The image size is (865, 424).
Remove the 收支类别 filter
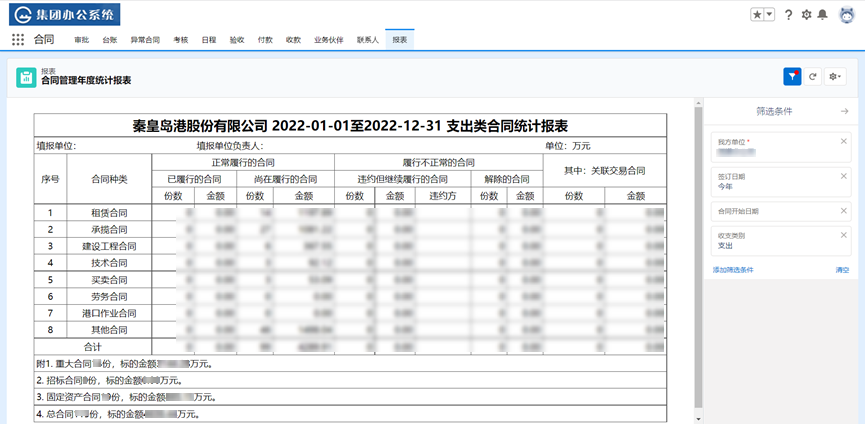[843, 235]
